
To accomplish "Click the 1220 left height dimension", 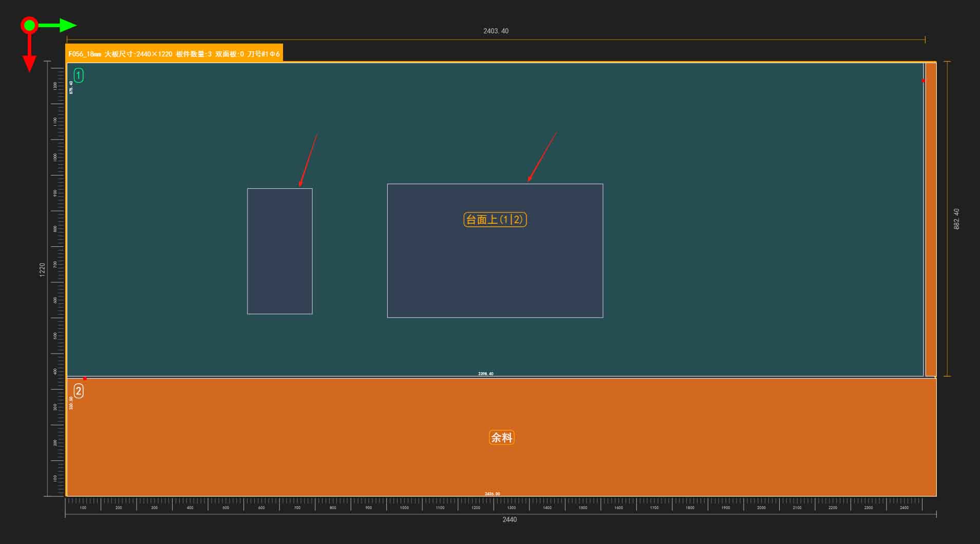I will click(43, 269).
